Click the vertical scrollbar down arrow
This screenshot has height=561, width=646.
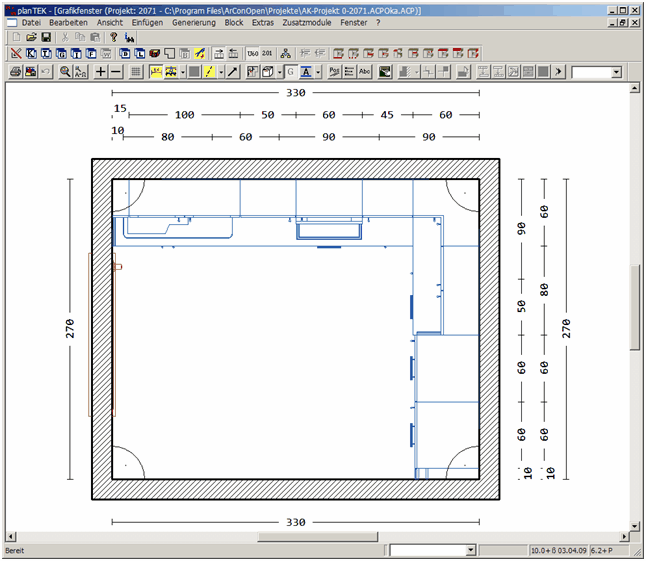(634, 524)
